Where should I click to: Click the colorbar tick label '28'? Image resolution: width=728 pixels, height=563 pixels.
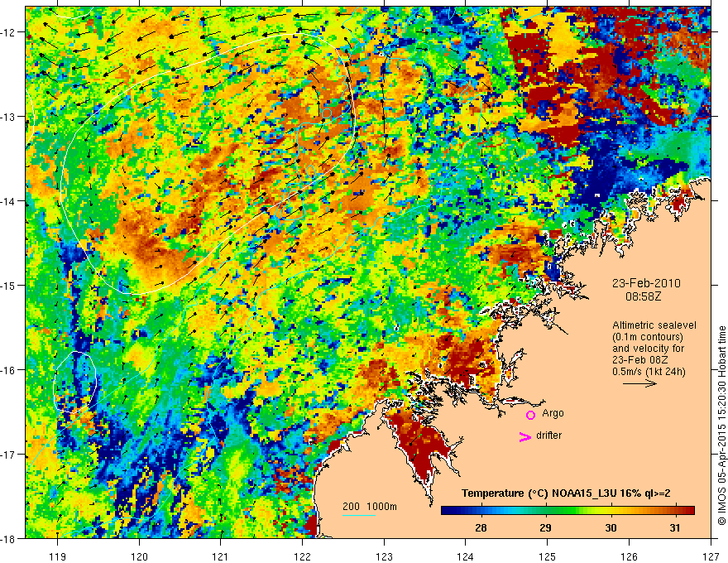pos(481,527)
